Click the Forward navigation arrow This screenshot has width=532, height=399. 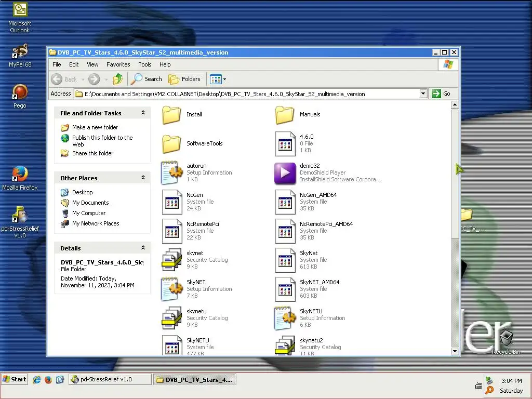94,79
